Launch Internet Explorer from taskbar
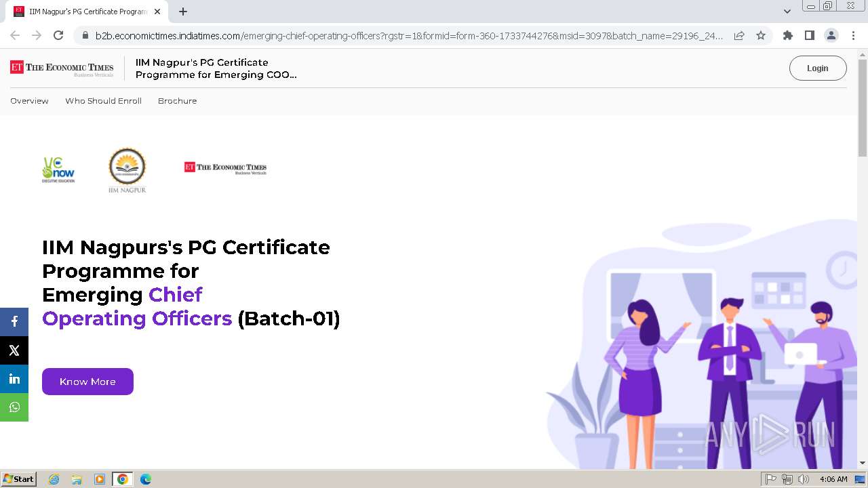Viewport: 868px width, 488px height. pos(54,479)
